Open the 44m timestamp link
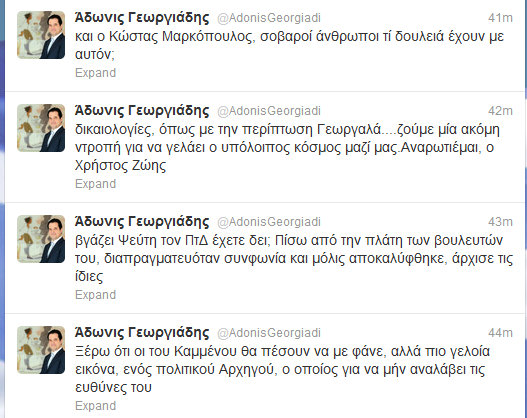The image size is (527, 418). (x=500, y=332)
